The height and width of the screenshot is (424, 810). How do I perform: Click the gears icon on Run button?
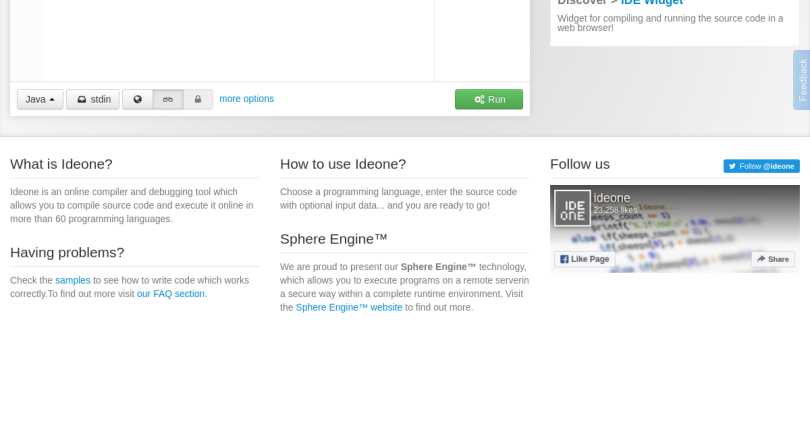[479, 99]
